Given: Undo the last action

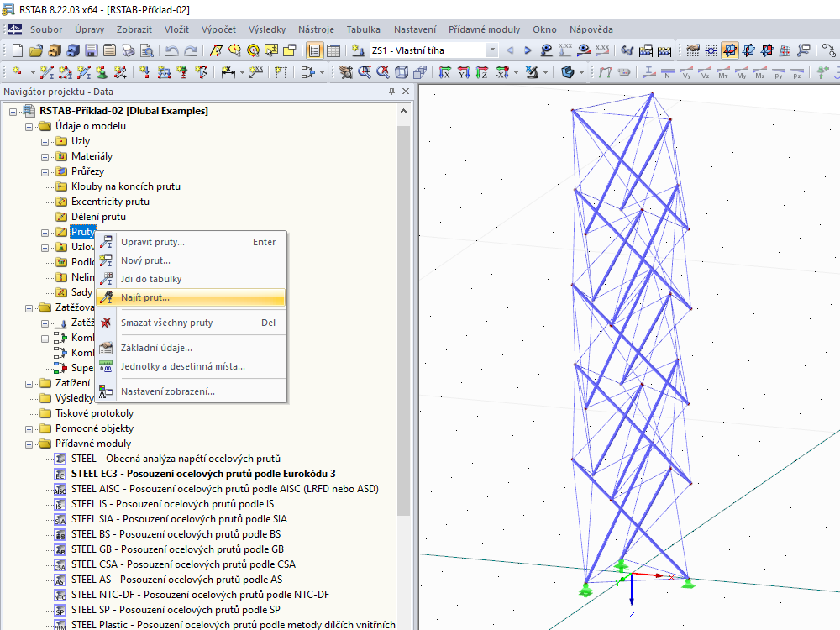Looking at the screenshot, I should 171,50.
